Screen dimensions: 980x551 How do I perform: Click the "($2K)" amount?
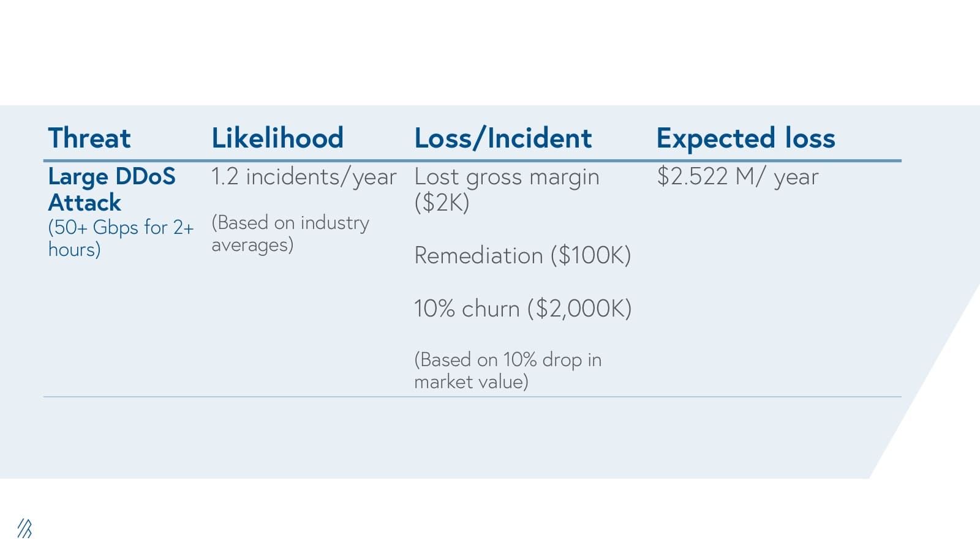[442, 203]
